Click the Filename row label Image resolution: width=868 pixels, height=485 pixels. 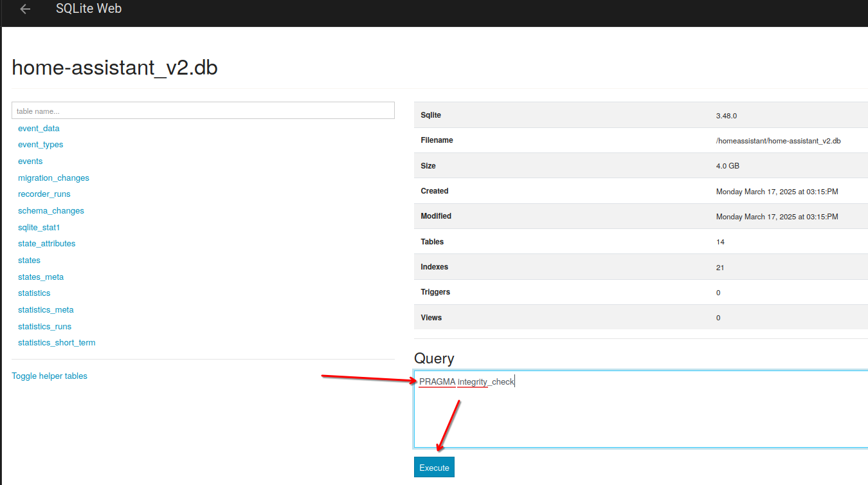click(437, 140)
